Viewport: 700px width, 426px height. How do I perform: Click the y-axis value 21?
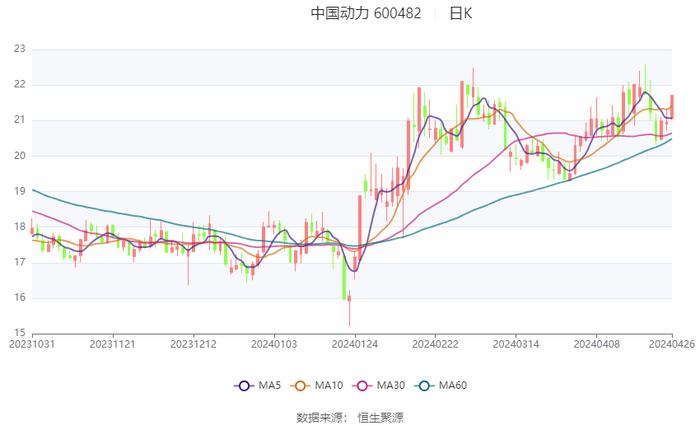tap(20, 120)
